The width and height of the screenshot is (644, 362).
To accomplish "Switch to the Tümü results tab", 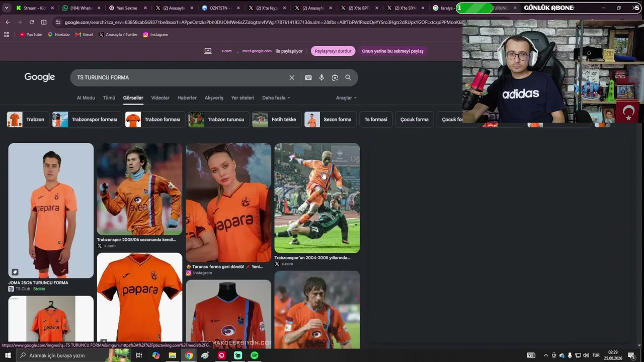I will (x=109, y=98).
